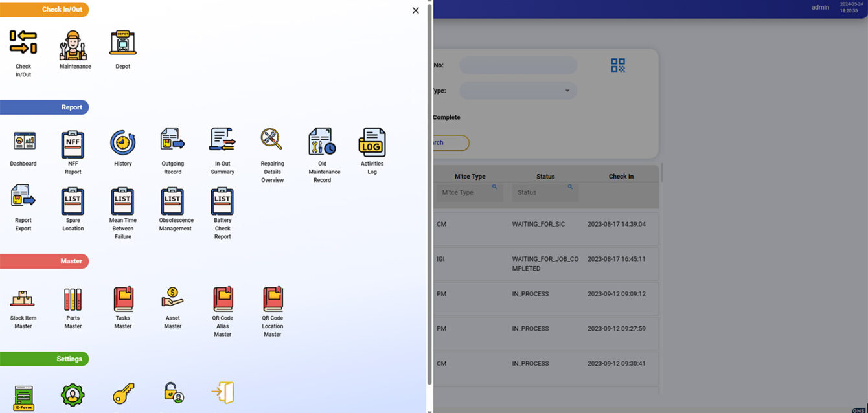This screenshot has height=413, width=868.
Task: Open the Check In/Out arrows icon
Action: pyautogui.click(x=23, y=43)
